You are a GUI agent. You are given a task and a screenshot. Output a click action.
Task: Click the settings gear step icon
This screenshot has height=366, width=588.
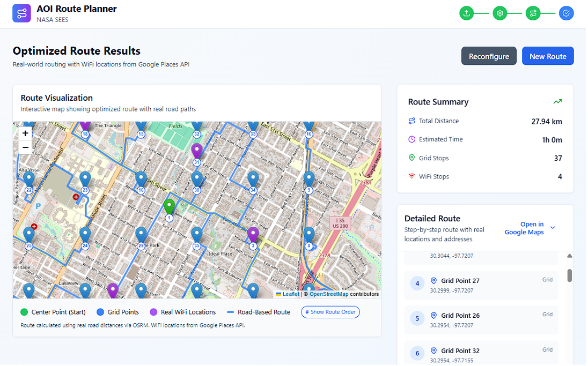point(500,13)
